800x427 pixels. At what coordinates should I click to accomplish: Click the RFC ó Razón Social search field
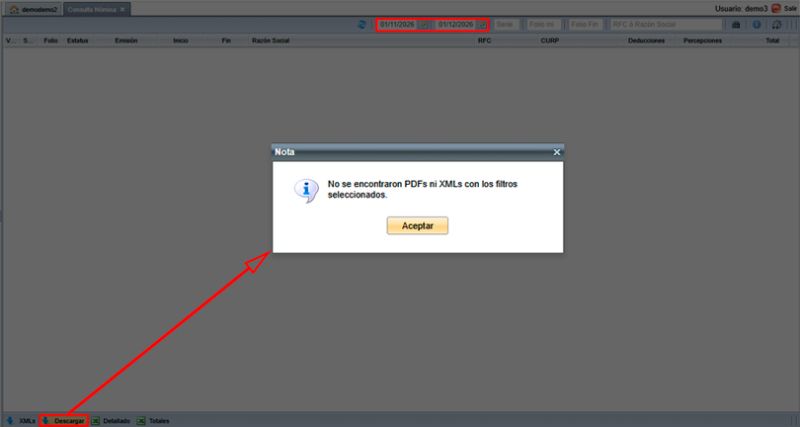point(666,24)
